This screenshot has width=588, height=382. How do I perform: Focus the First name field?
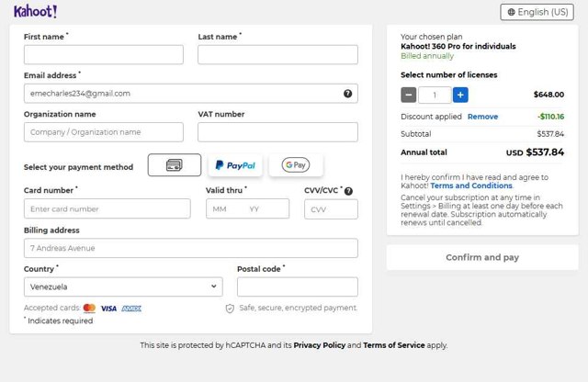104,55
